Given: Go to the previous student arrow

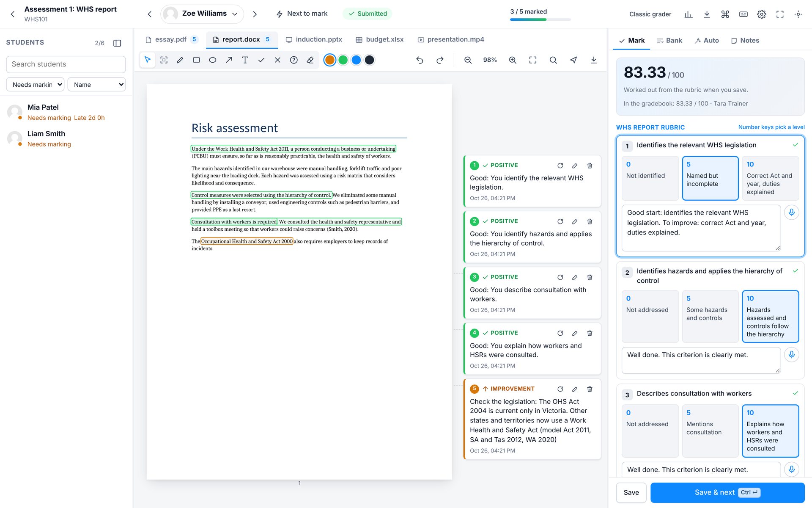Looking at the screenshot, I should pos(150,14).
